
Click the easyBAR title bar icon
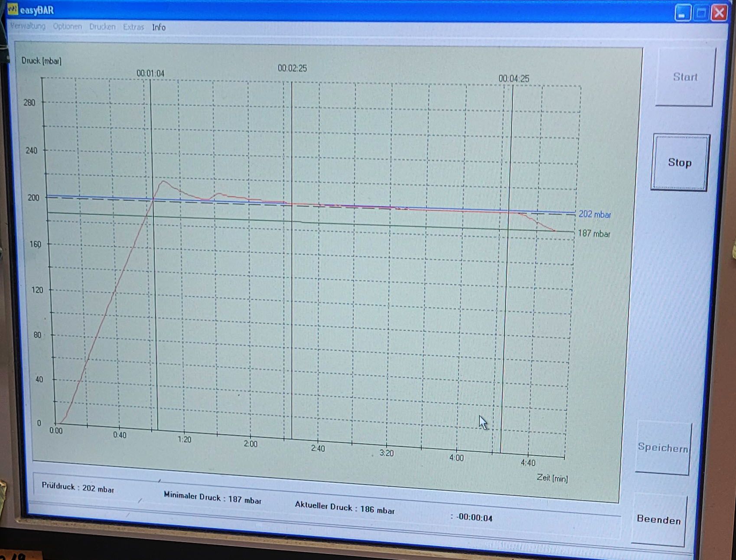pyautogui.click(x=13, y=9)
